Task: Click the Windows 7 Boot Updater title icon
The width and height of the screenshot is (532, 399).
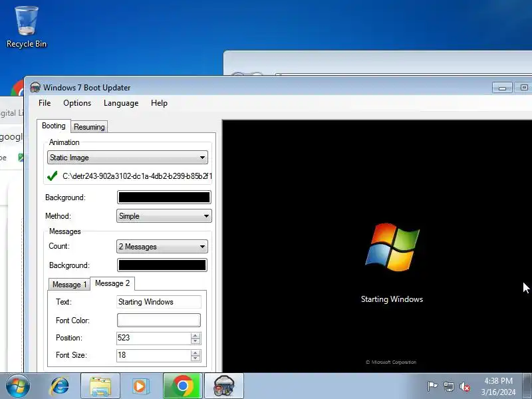Action: (x=35, y=87)
